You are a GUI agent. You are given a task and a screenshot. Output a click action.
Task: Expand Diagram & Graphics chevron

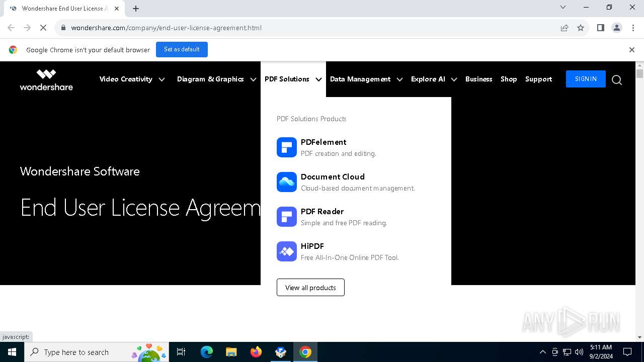coord(253,79)
